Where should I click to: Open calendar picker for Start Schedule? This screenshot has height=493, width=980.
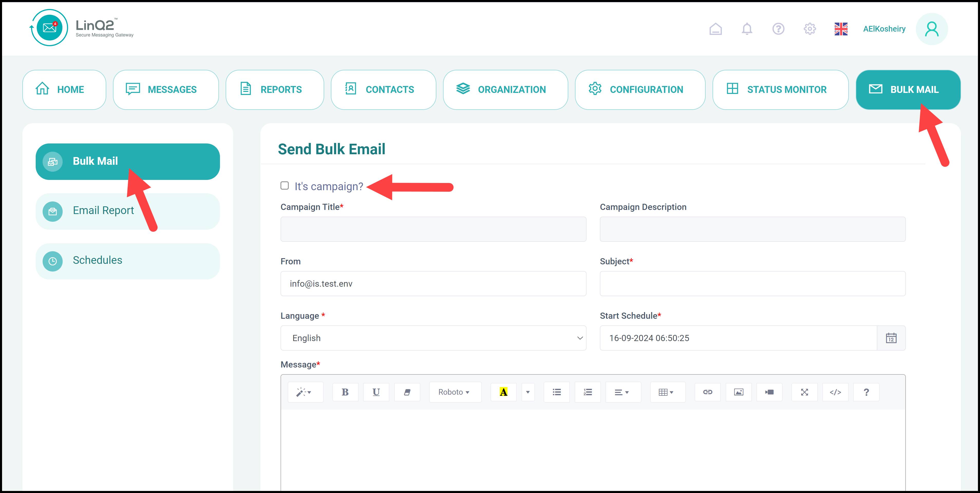coord(891,338)
